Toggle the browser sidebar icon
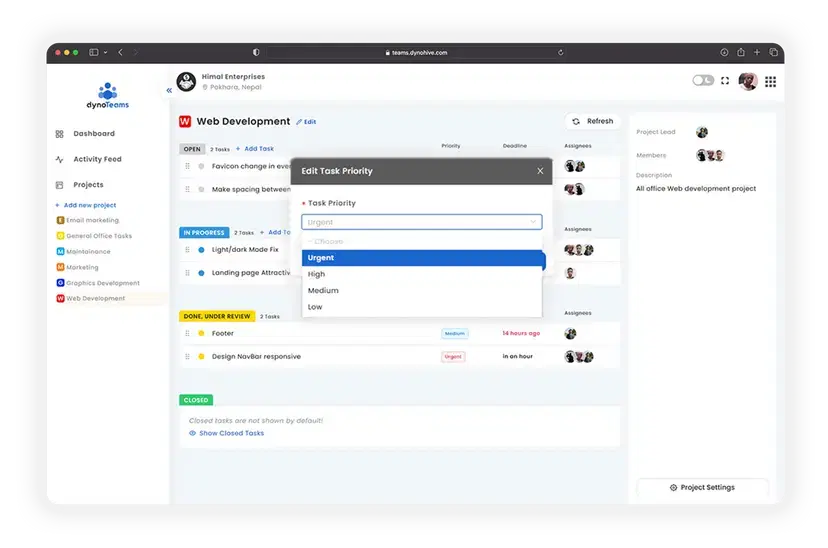 93,52
